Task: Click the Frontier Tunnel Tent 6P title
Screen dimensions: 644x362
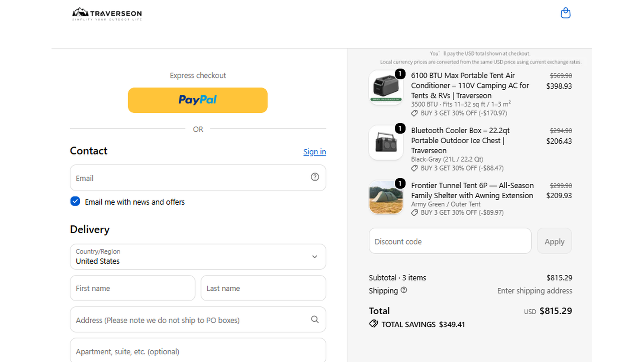Action: pyautogui.click(x=472, y=190)
